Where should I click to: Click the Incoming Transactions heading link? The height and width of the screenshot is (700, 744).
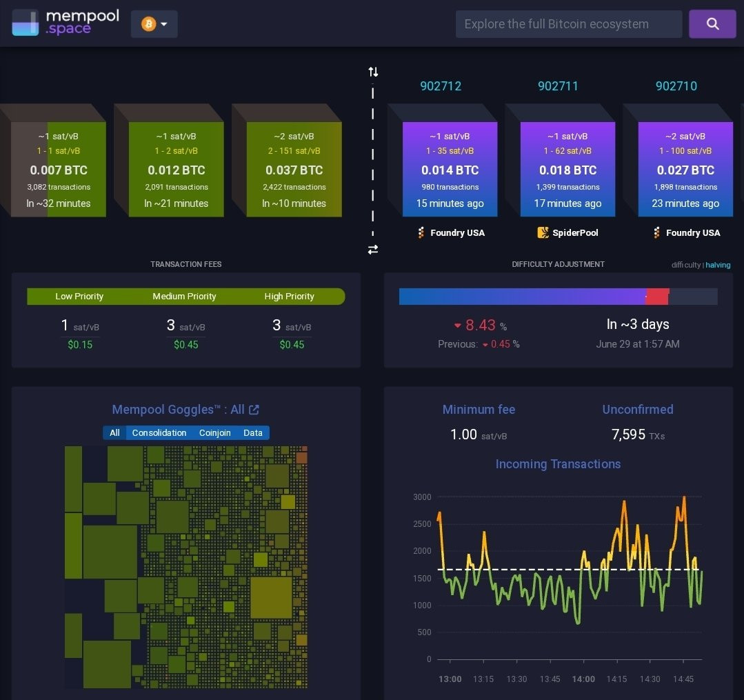[558, 463]
